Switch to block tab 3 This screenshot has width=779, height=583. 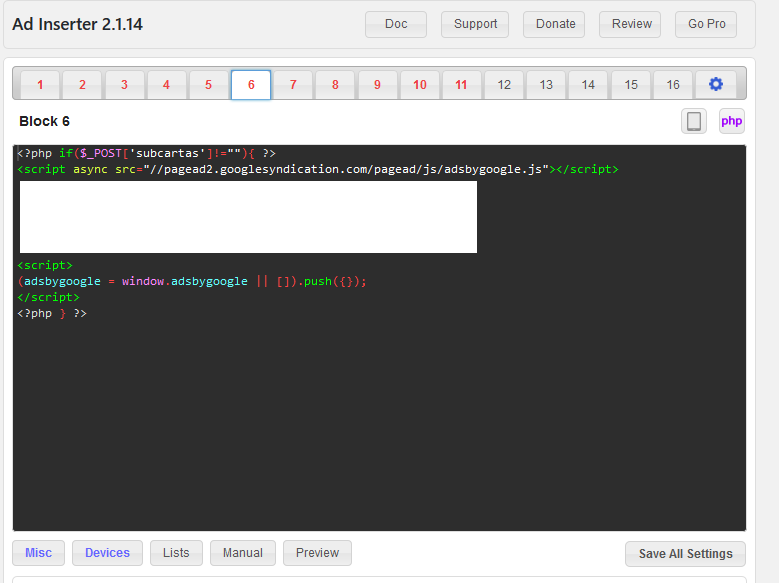tap(124, 84)
